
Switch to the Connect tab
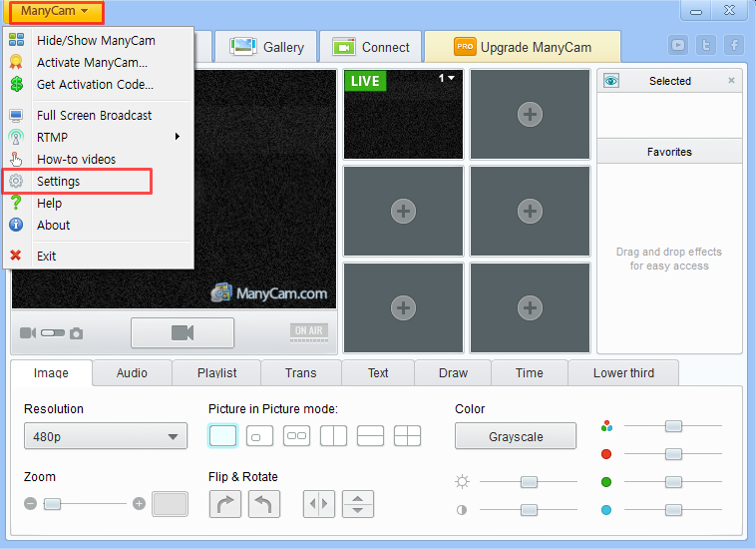[371, 47]
